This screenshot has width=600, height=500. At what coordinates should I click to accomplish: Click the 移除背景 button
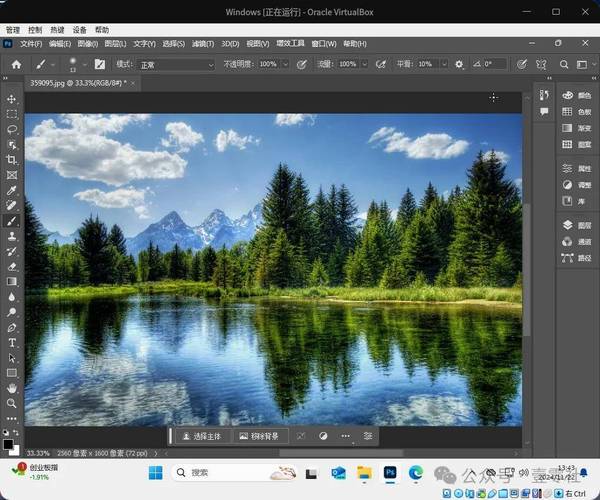[x=259, y=436]
